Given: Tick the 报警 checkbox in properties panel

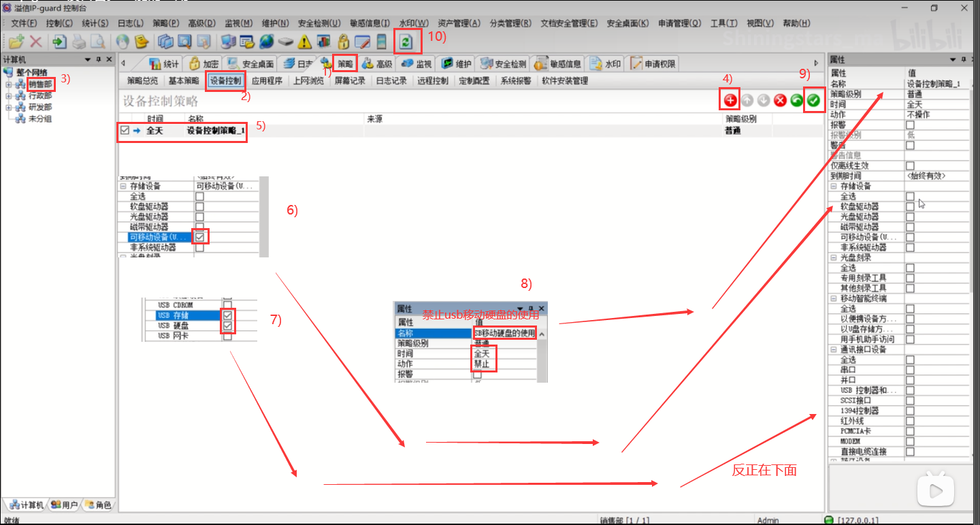Looking at the screenshot, I should 910,125.
